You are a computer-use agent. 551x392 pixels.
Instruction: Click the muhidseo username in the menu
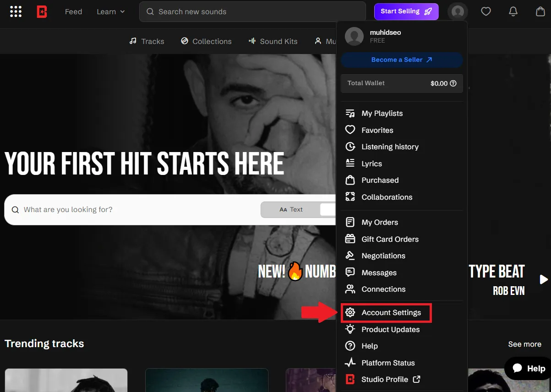coord(386,33)
